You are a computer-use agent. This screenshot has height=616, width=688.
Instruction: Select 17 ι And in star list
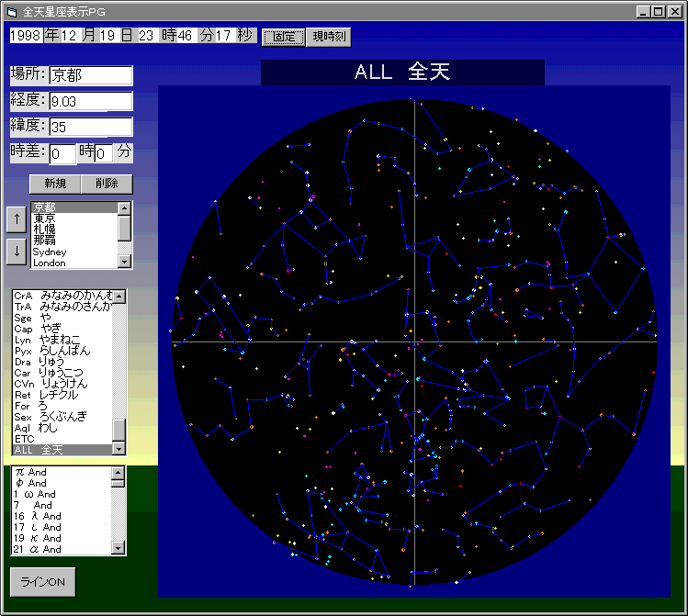(62, 527)
